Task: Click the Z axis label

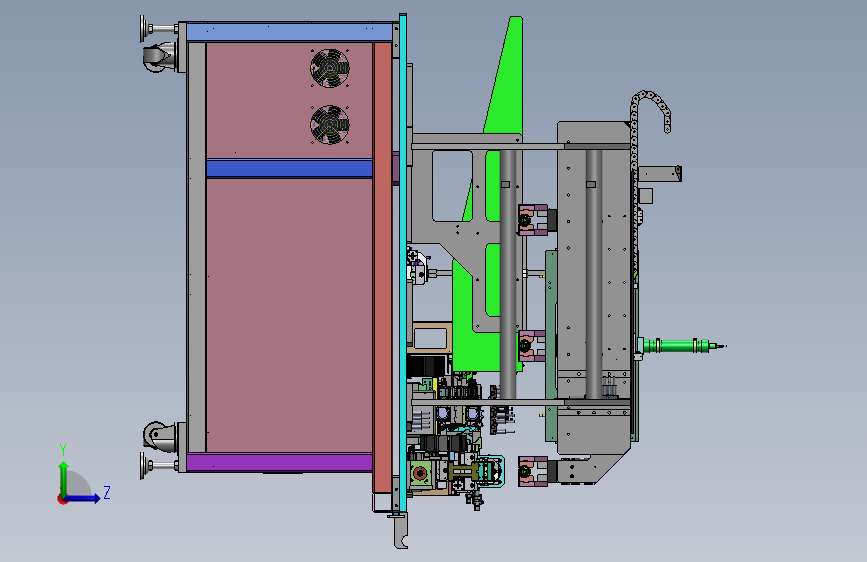Action: pyautogui.click(x=107, y=492)
